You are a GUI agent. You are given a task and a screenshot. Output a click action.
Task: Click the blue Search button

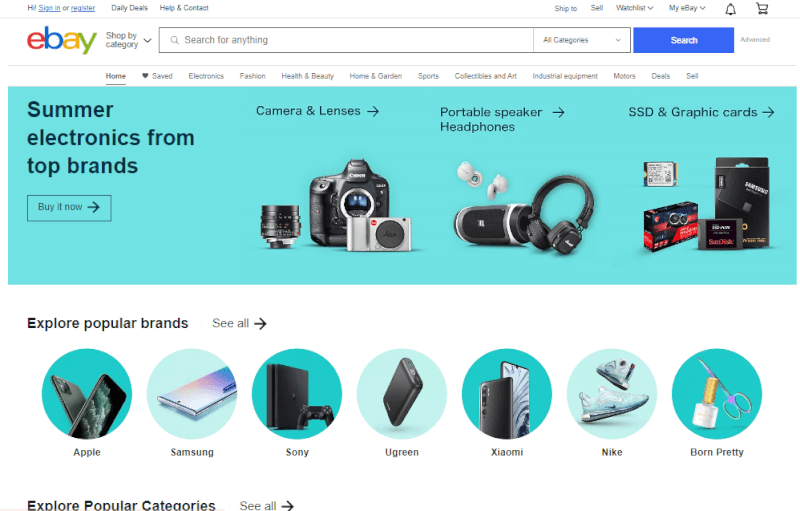[684, 40]
